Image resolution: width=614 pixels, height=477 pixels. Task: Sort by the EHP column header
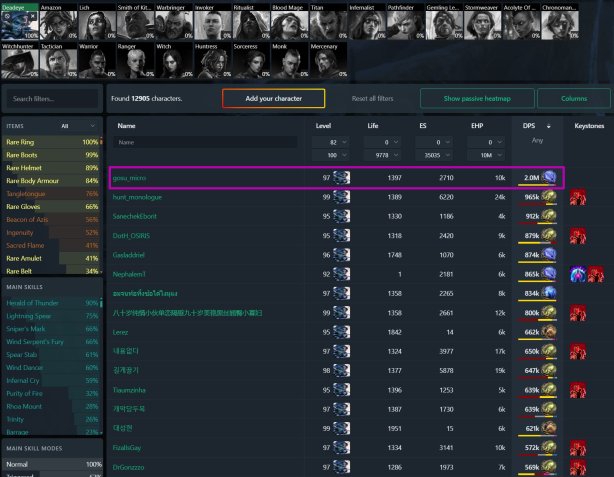click(477, 126)
